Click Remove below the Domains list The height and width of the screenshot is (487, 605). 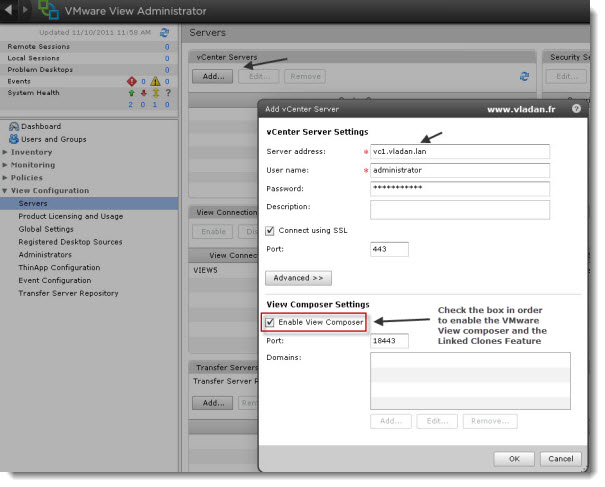[x=490, y=421]
